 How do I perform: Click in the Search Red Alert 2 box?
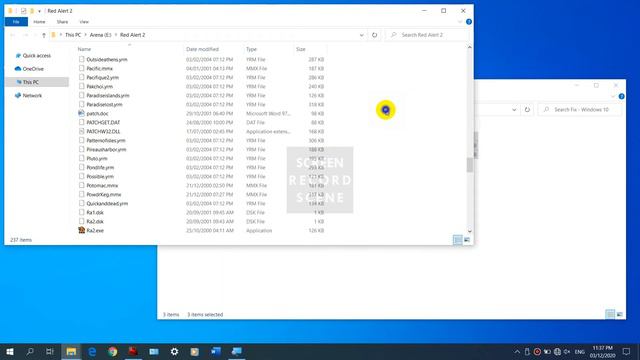[428, 35]
